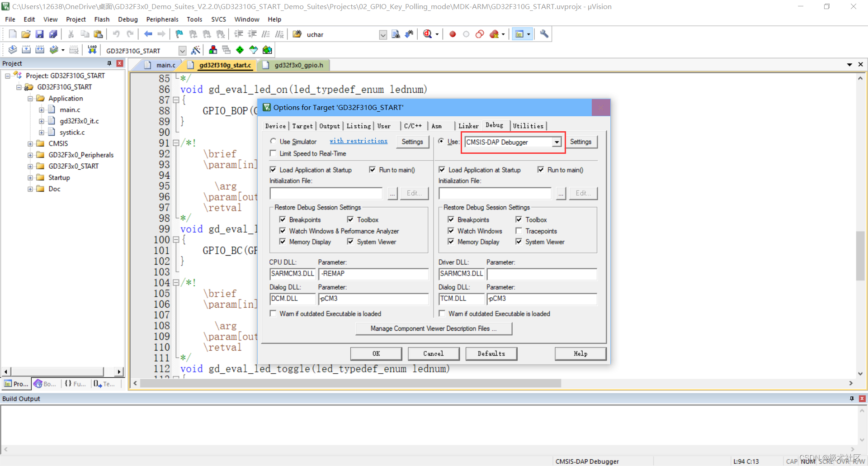Open Options for Target magic-wand icon

[196, 50]
